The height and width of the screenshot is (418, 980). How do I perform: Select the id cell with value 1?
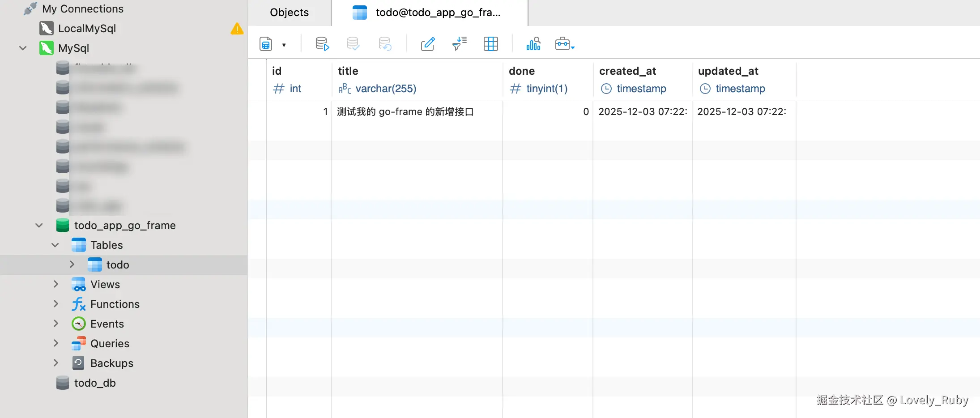[299, 111]
